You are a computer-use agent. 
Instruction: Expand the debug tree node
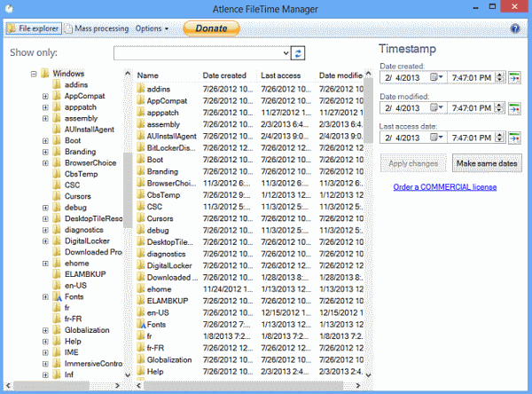coord(45,208)
